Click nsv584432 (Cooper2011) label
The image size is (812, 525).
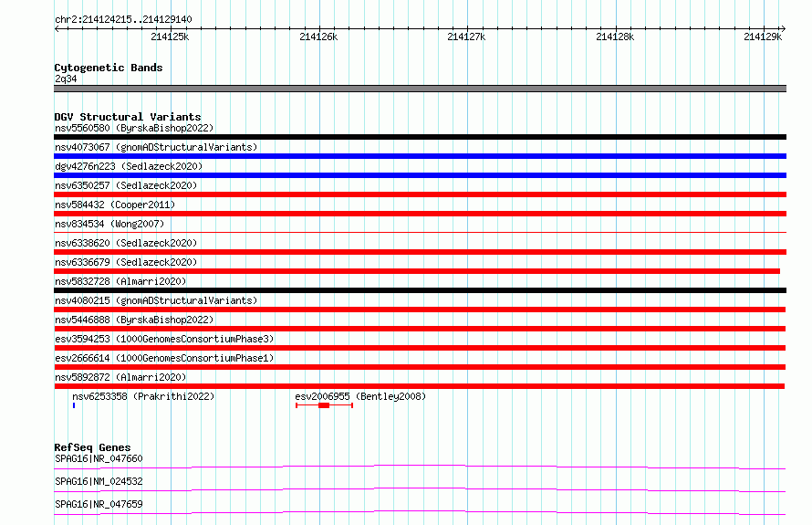coord(115,205)
